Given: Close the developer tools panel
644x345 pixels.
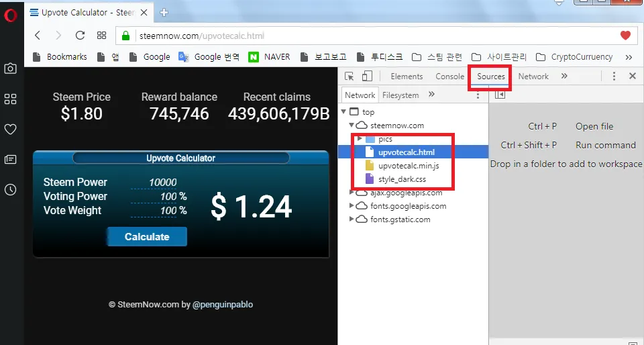Looking at the screenshot, I should 633,76.
